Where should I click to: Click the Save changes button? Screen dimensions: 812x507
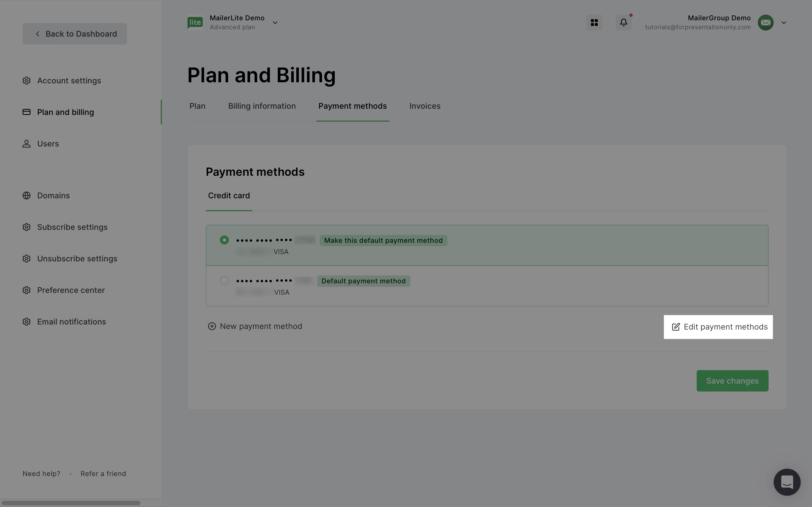pos(732,381)
